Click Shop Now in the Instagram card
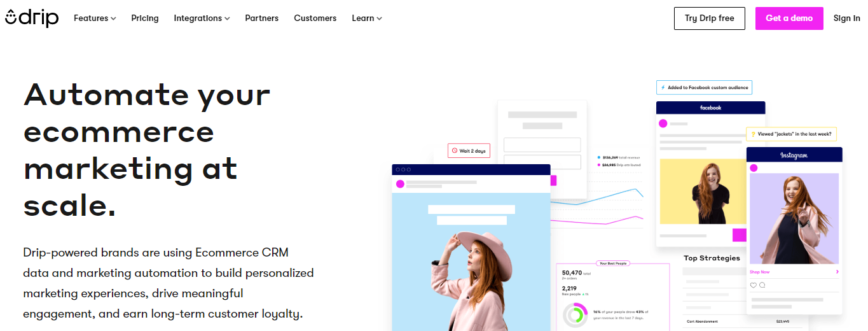This screenshot has height=331, width=868. click(759, 272)
